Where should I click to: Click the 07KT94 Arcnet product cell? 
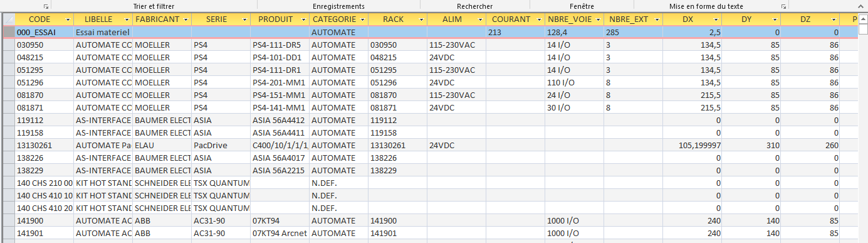280,233
